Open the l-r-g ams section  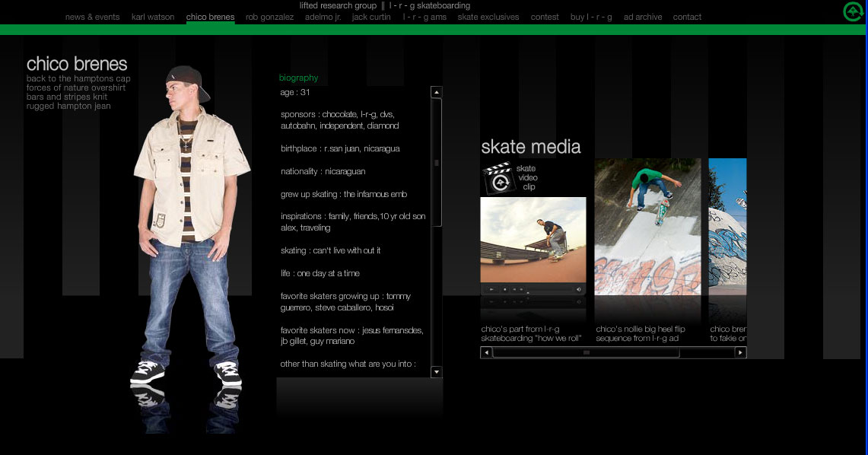pyautogui.click(x=424, y=17)
